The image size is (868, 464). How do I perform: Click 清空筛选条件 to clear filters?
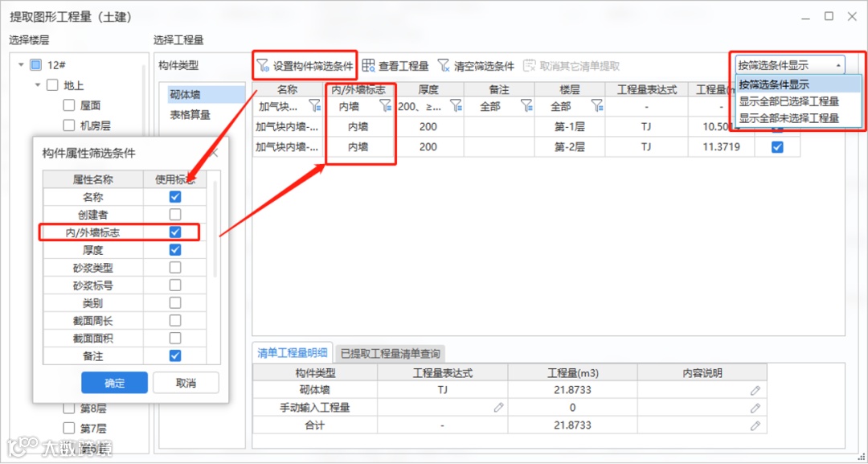pyautogui.click(x=476, y=66)
